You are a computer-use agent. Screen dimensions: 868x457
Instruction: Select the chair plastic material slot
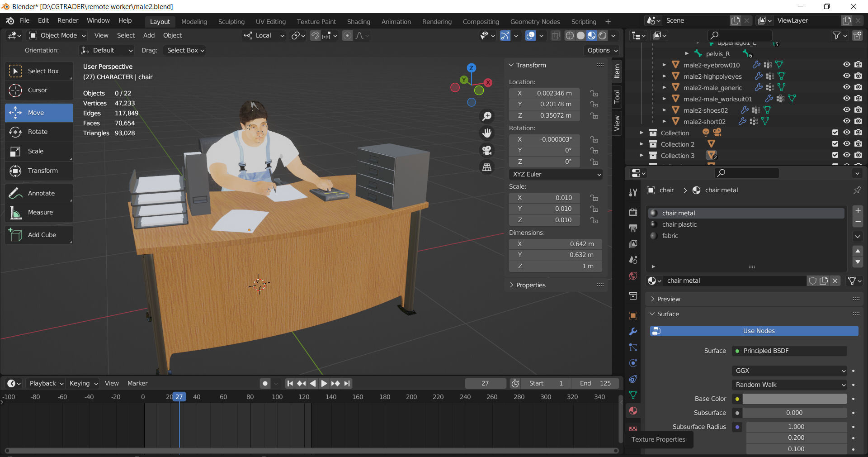(x=746, y=224)
